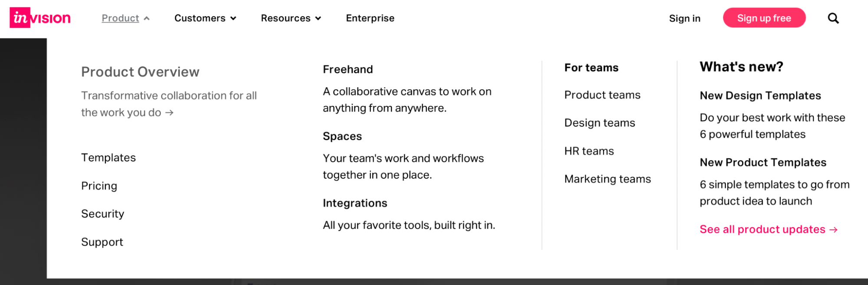Click See all product updates

(x=768, y=229)
